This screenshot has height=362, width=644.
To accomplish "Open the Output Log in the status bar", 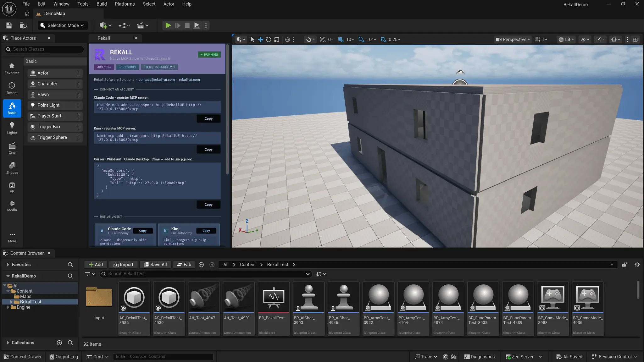I will tap(64, 357).
